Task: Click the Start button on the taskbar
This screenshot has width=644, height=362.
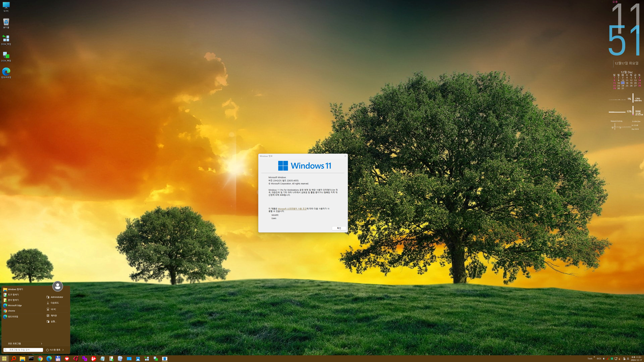Action: [x=4, y=358]
